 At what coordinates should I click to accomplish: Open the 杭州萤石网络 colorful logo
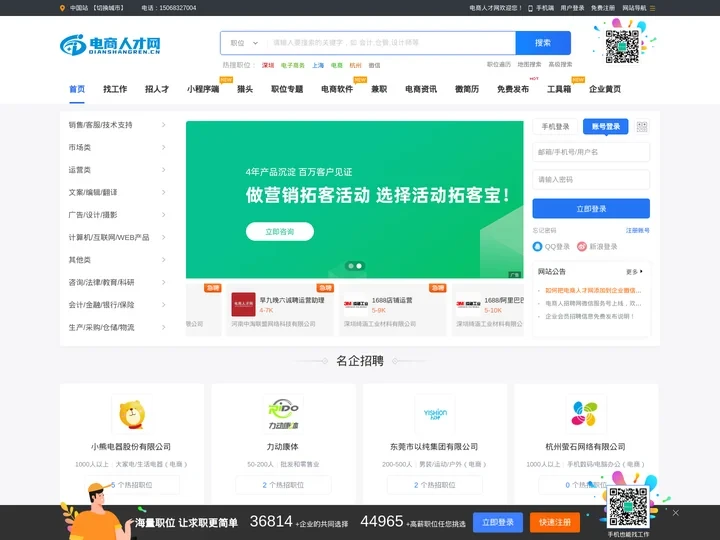click(585, 414)
